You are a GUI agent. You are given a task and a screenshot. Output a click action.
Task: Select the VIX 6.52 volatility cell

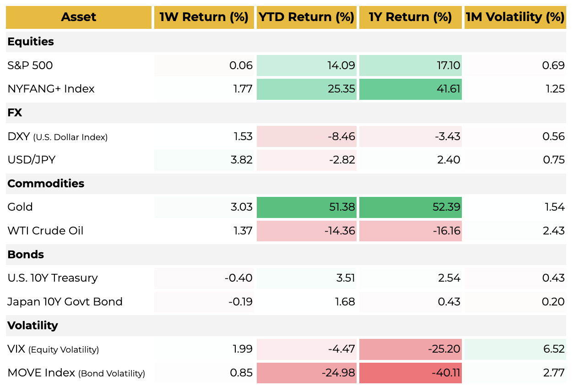(515, 349)
